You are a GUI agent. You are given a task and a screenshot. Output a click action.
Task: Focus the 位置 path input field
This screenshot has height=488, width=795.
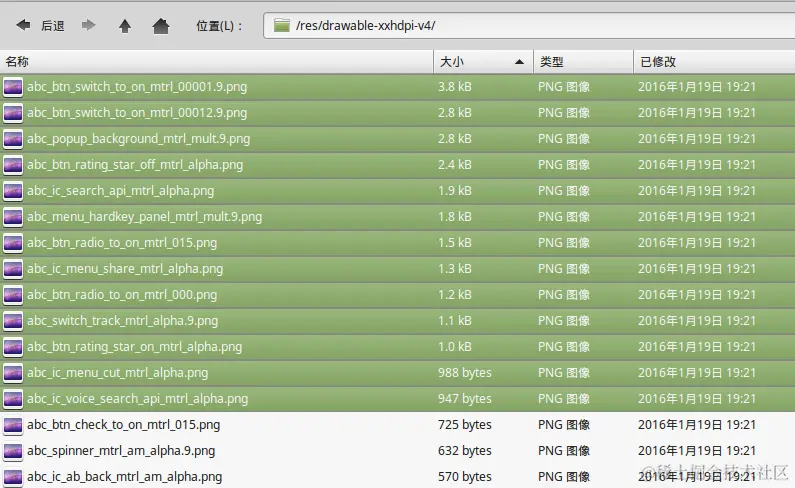coord(529,25)
